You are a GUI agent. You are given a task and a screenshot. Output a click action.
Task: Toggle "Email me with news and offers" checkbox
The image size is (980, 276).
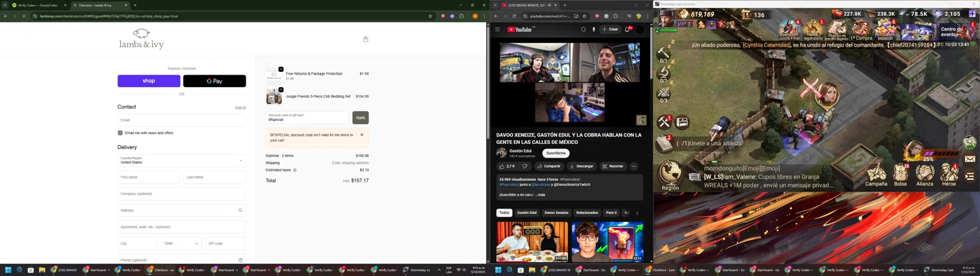[x=120, y=133]
